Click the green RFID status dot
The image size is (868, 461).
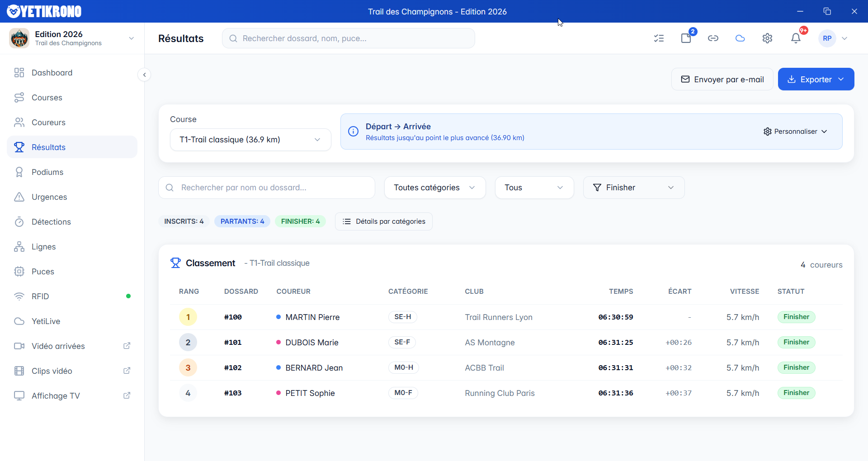click(128, 296)
